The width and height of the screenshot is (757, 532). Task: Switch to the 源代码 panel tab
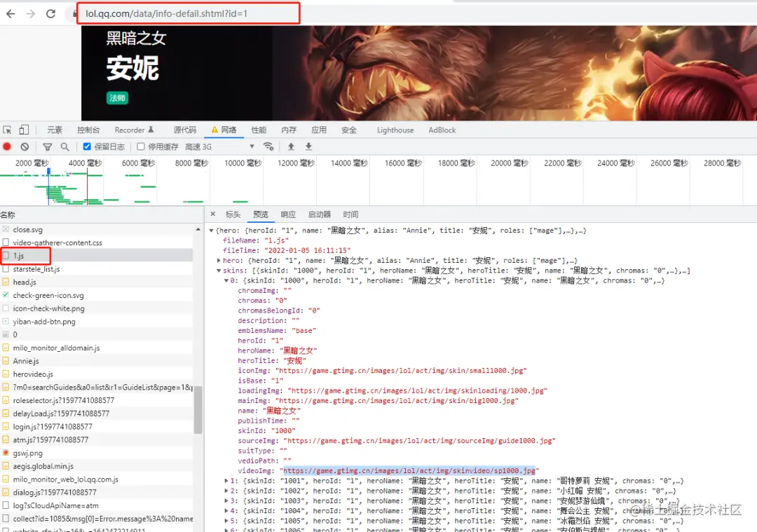pyautogui.click(x=185, y=130)
